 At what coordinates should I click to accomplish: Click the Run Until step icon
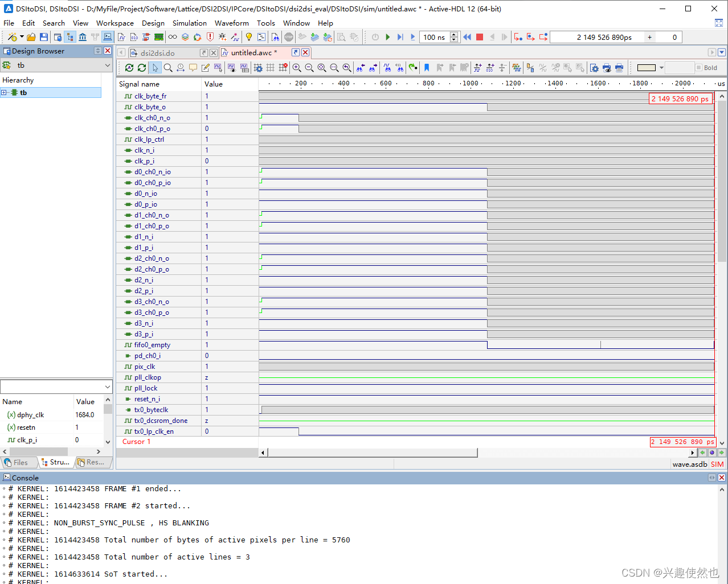[400, 37]
